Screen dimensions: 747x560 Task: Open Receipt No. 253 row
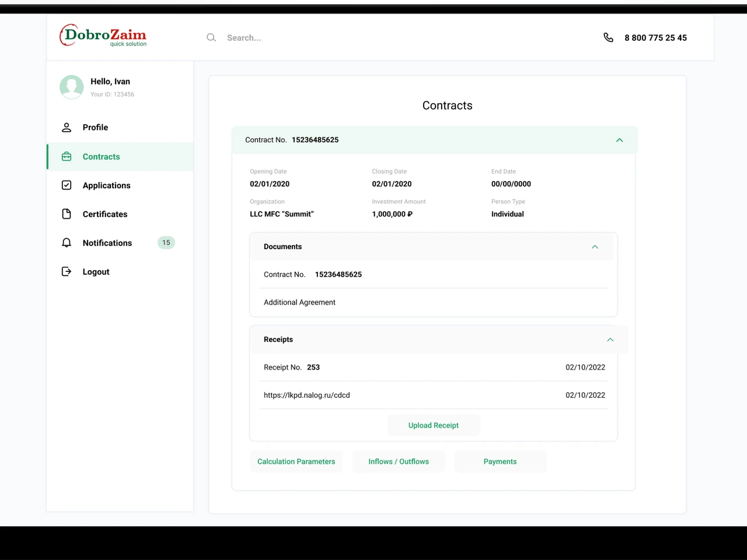(434, 367)
